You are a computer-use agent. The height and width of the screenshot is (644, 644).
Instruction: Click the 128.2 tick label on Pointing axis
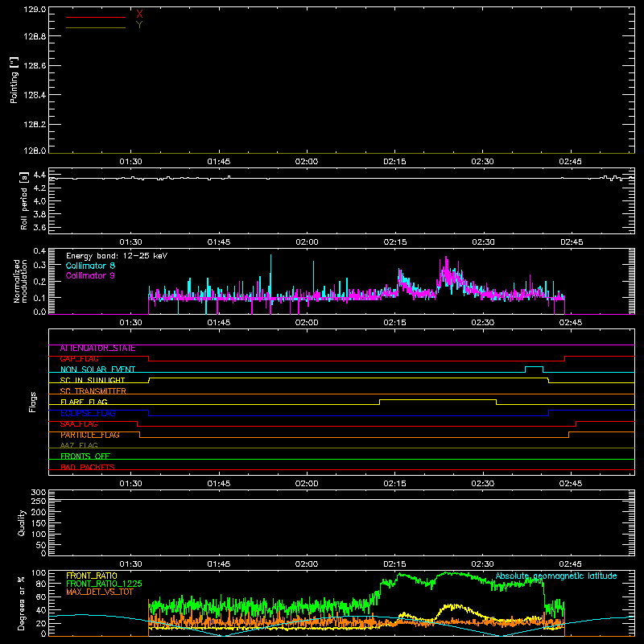click(x=35, y=124)
